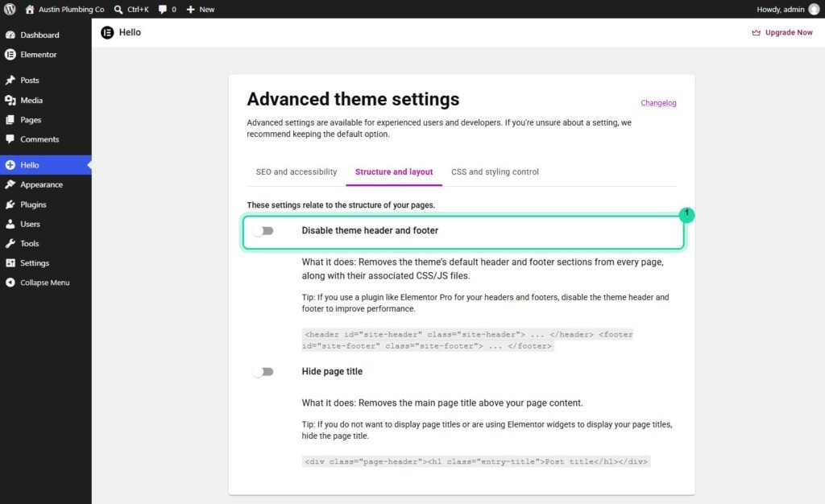Click the crown icon beside Upgrade Now
The width and height of the screenshot is (825, 504).
(x=756, y=32)
